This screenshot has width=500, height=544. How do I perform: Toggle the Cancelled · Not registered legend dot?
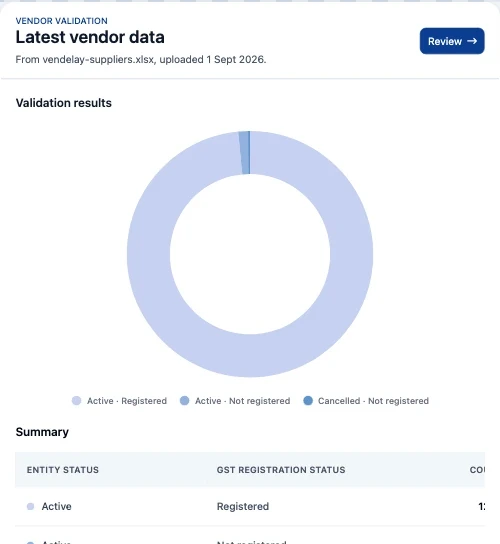point(308,401)
